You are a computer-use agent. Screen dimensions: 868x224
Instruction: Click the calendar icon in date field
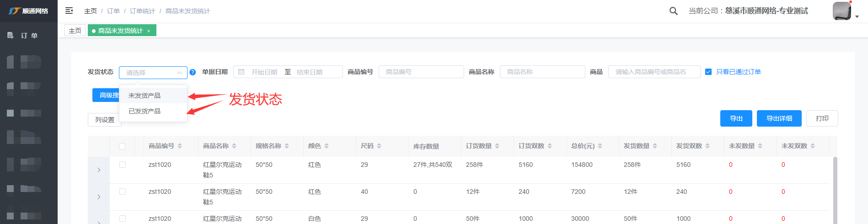point(241,72)
